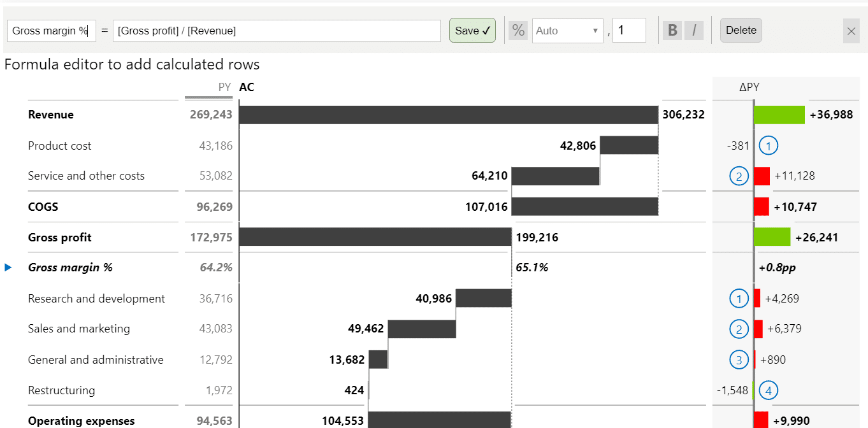This screenshot has height=428, width=868.
Task: Click the Save formula button
Action: pos(472,31)
